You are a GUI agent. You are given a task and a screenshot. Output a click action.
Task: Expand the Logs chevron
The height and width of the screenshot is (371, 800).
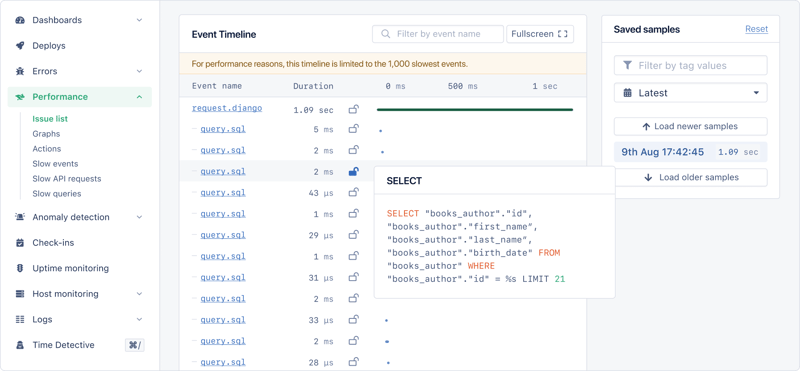coord(139,319)
